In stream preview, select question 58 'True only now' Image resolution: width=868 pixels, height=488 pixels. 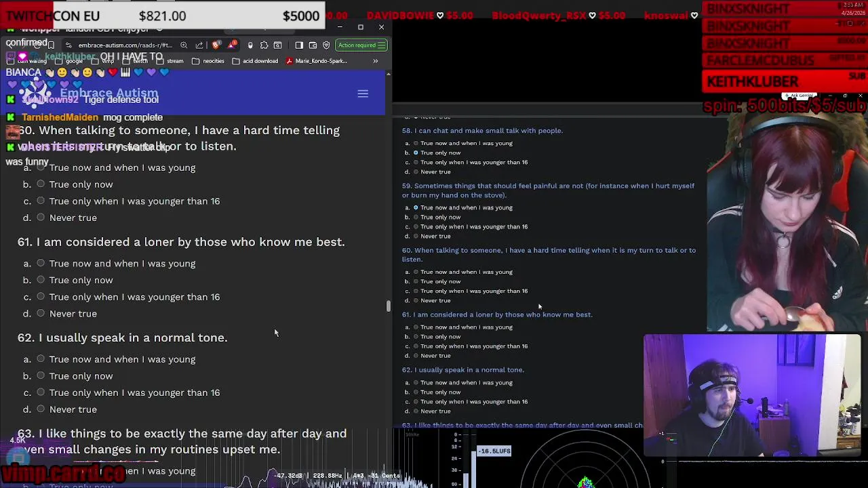(x=416, y=152)
